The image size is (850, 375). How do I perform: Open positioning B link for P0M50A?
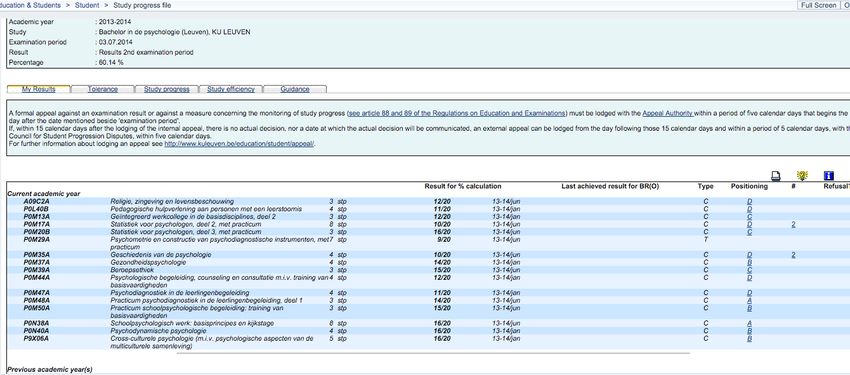tap(749, 308)
